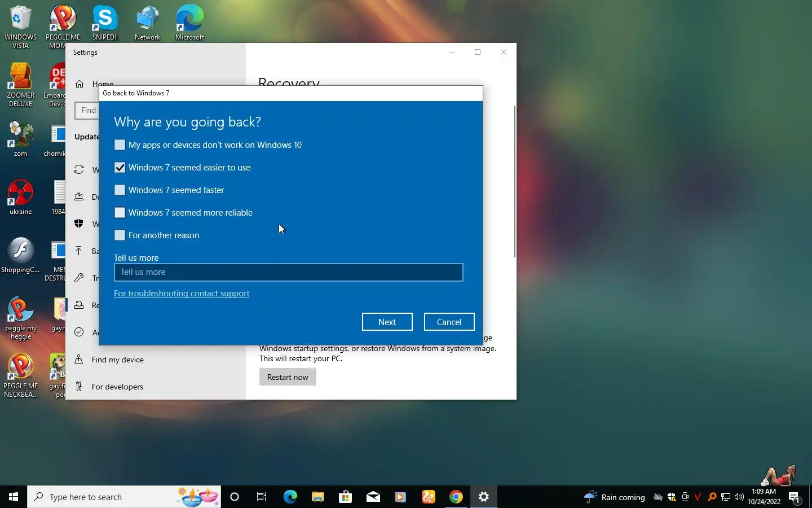The width and height of the screenshot is (812, 508).
Task: Select SNIPED!! Skype desktop shortcut
Action: click(105, 23)
